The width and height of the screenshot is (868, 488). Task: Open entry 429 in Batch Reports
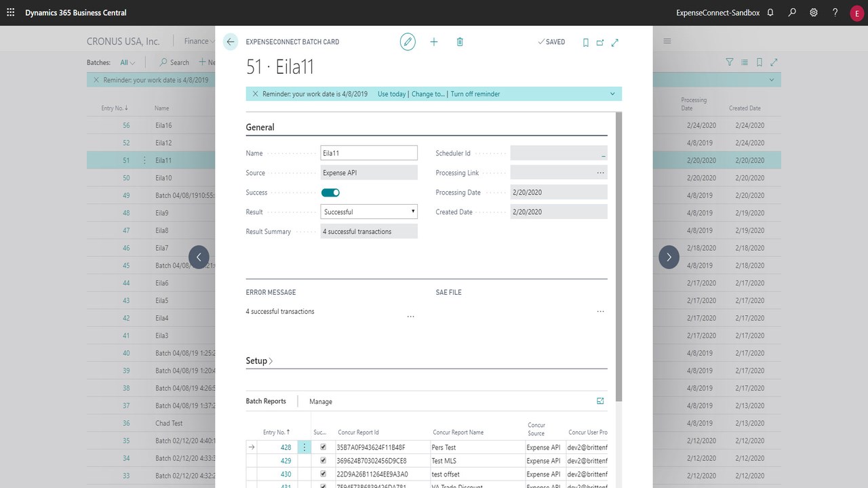point(285,461)
